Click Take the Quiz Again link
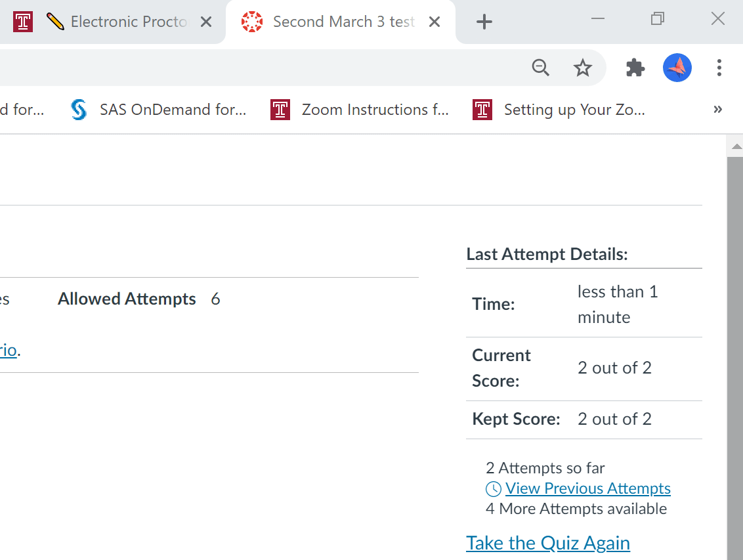The height and width of the screenshot is (560, 743). coord(548,543)
